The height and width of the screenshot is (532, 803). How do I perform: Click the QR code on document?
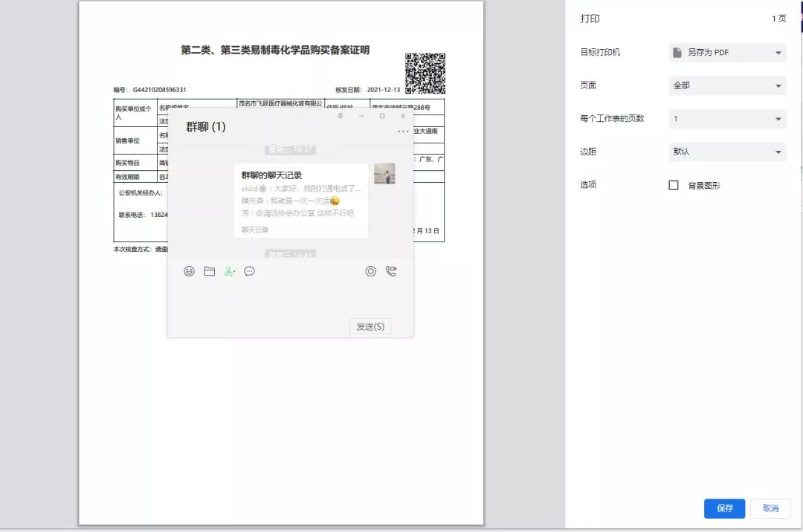pyautogui.click(x=425, y=74)
